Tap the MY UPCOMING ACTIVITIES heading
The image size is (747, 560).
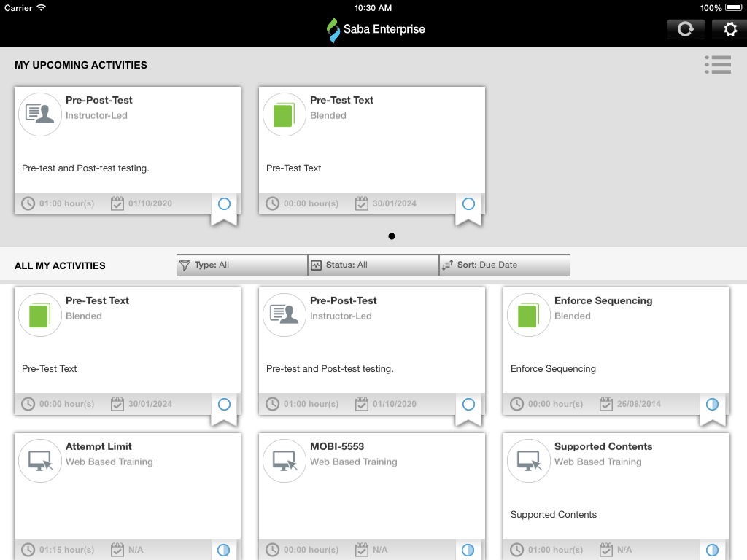click(81, 65)
